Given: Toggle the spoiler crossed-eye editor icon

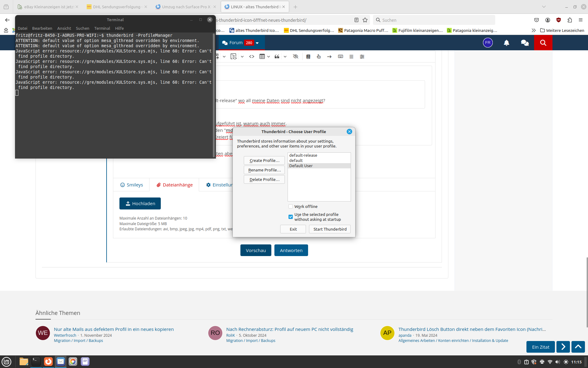Looking at the screenshot, I should pos(296,56).
